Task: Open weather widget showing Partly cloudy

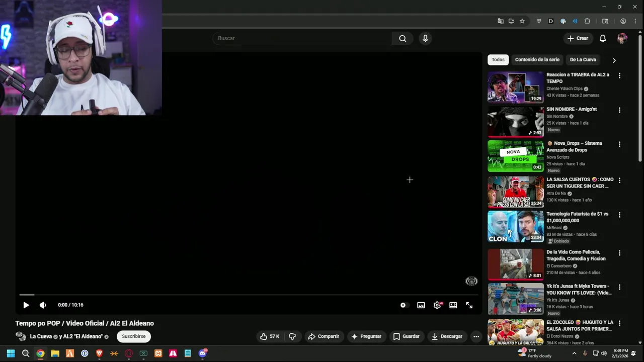Action: click(x=535, y=353)
